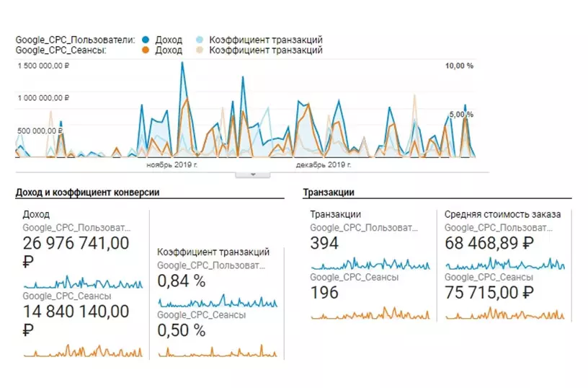Screen dimensions: 588x388
Task: Click the 394 transactions value
Action: (324, 244)
